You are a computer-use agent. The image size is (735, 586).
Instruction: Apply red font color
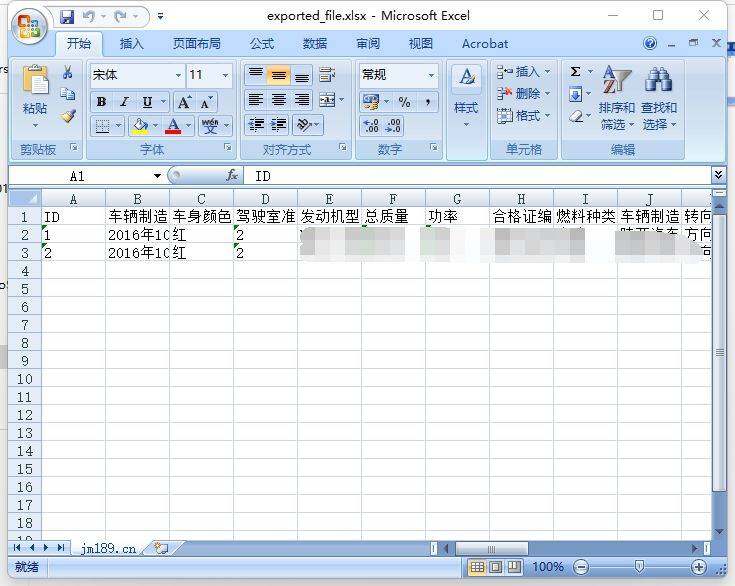(x=173, y=126)
